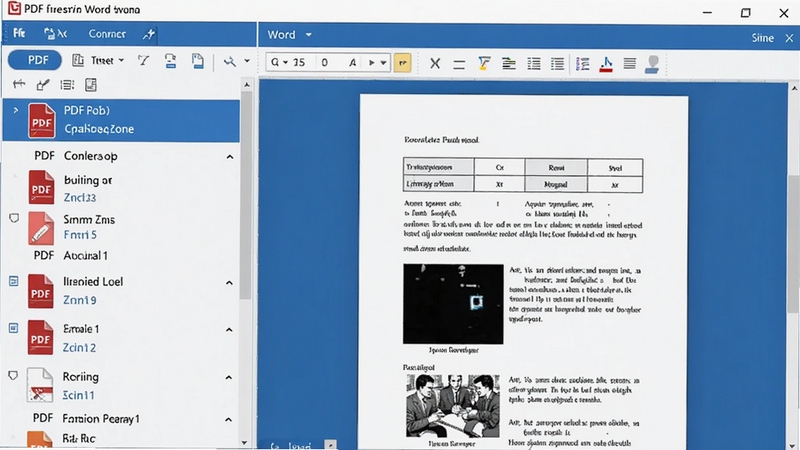800x450 pixels.
Task: Open the dropdown arrow beside the wrench icon
Action: (x=247, y=61)
